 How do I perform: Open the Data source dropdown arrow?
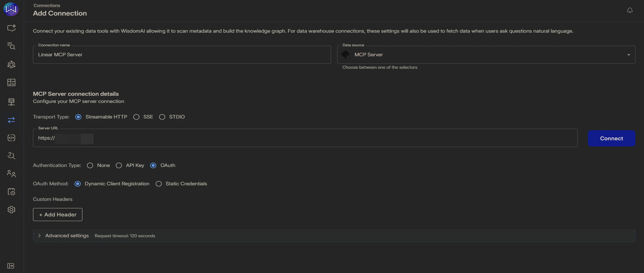(x=628, y=55)
